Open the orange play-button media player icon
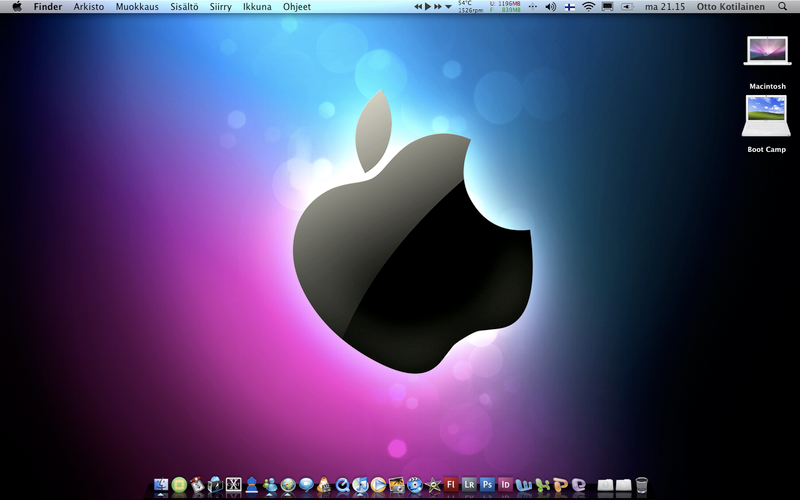This screenshot has height=500, width=800. point(378,485)
